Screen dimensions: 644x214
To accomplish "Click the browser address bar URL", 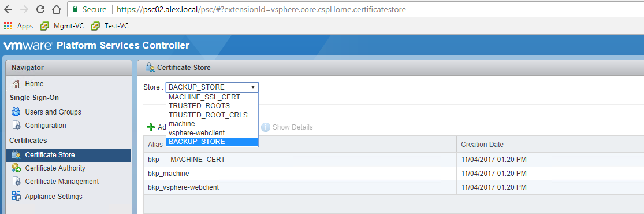I will [261, 9].
